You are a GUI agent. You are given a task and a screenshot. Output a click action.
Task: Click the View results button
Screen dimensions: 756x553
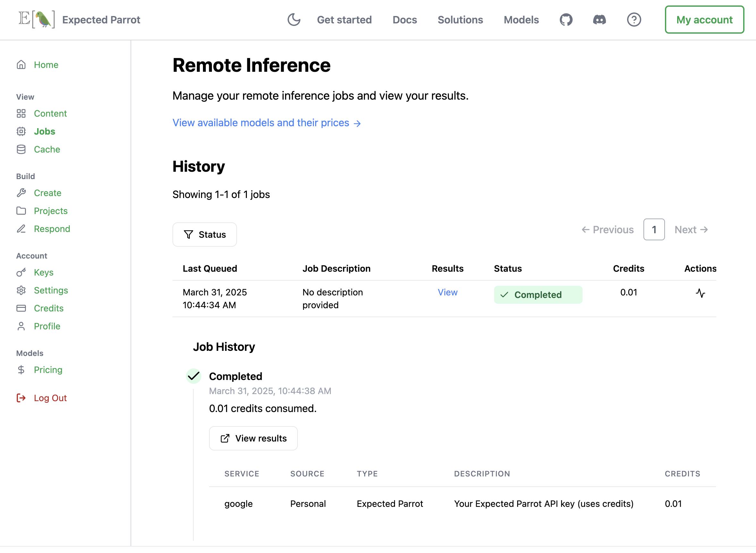tap(253, 438)
